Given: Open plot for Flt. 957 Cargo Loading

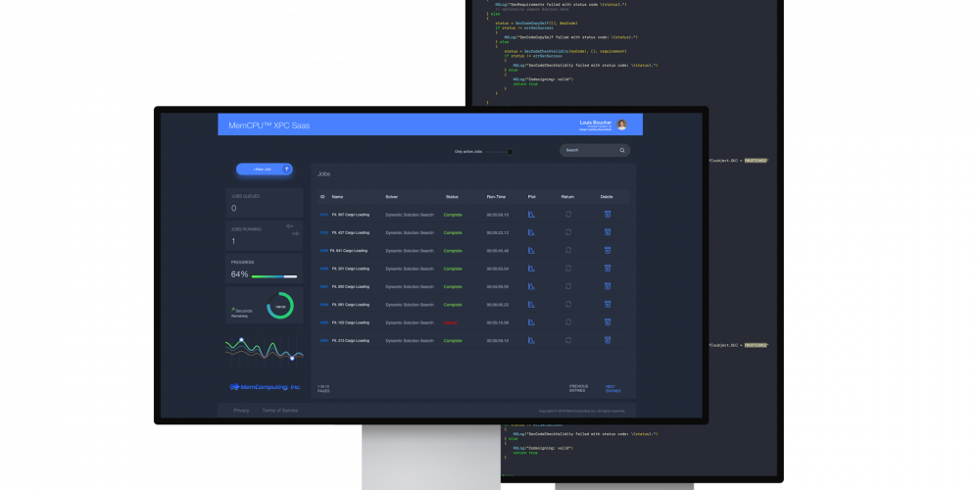Looking at the screenshot, I should tap(530, 215).
